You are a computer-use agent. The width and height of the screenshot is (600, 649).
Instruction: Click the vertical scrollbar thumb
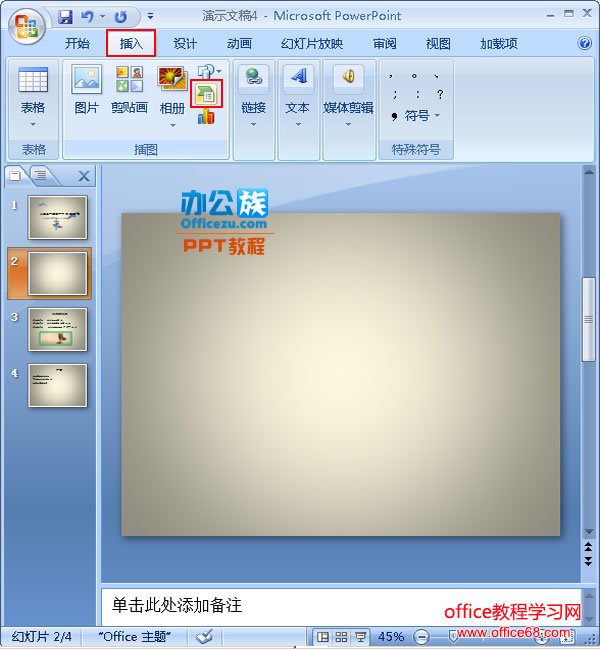588,320
